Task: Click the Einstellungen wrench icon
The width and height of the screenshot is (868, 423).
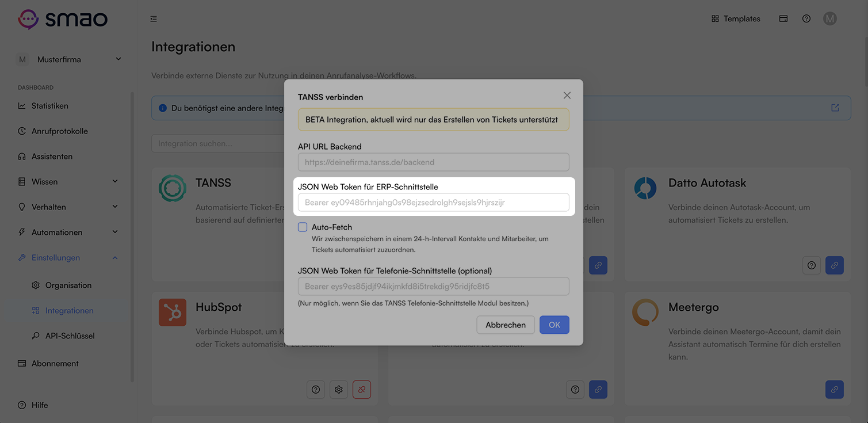Action: pos(22,258)
